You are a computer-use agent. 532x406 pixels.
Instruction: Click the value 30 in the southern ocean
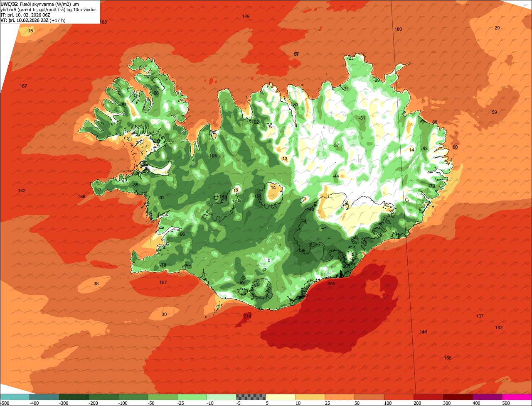point(164,314)
